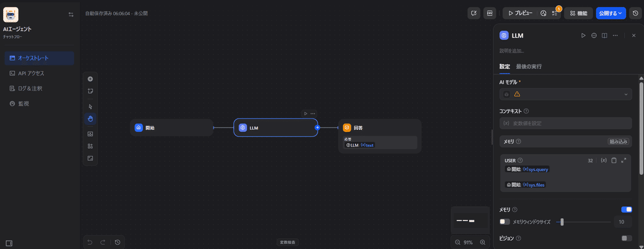The height and width of the screenshot is (249, 644).
Task: Open the ENV environment variables button
Action: (x=489, y=13)
